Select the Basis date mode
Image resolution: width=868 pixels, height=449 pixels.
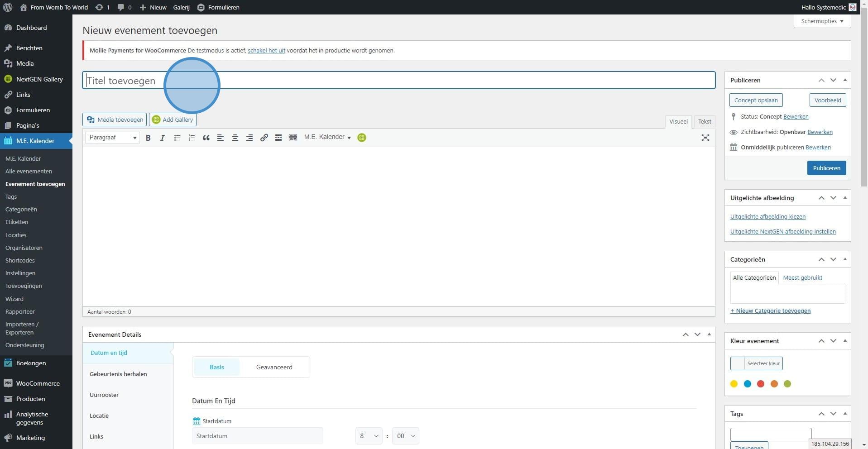point(217,367)
